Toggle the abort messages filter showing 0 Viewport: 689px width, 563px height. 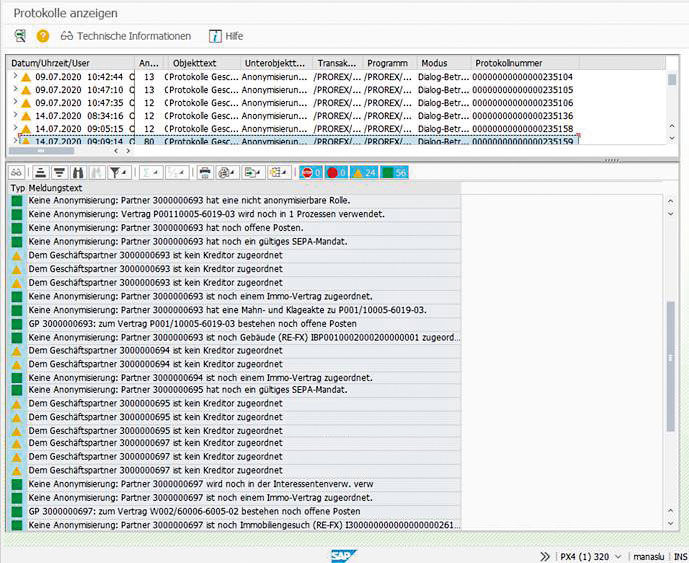pos(312,172)
